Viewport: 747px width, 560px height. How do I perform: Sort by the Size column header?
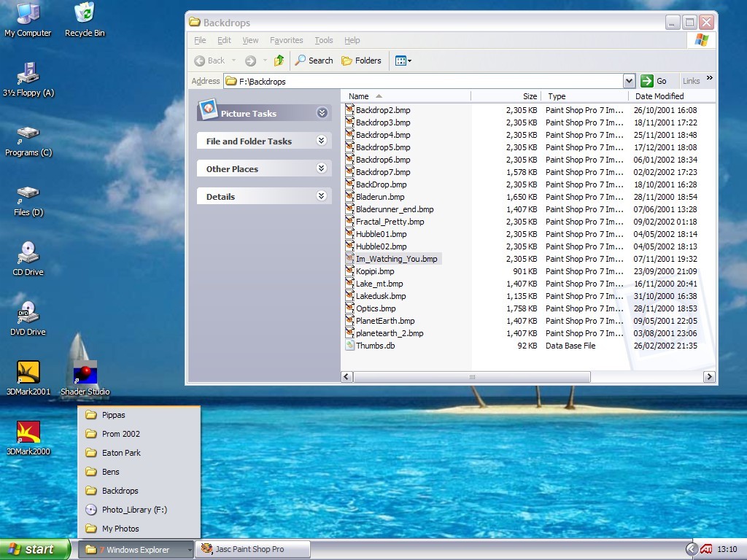coord(506,96)
